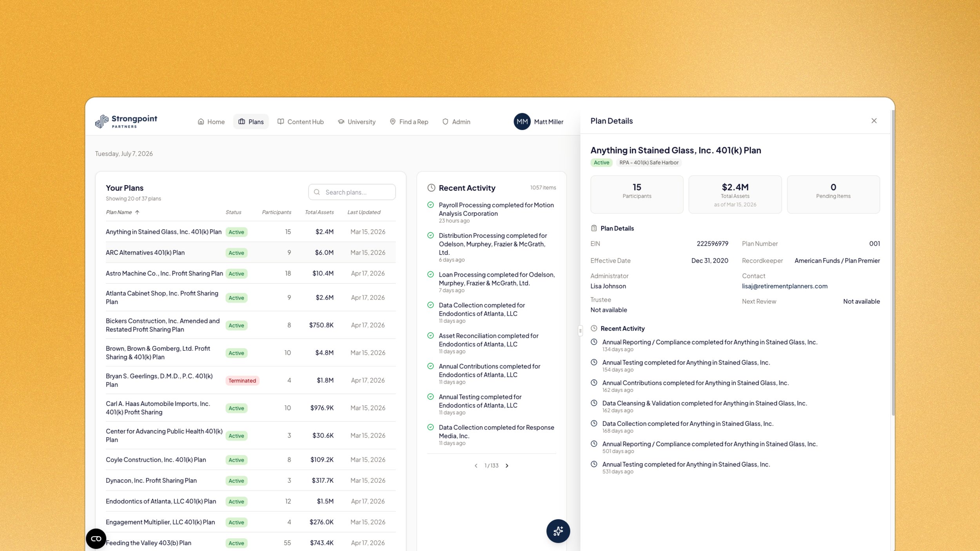Open the University nav item
This screenshot has height=551, width=980.
click(357, 122)
